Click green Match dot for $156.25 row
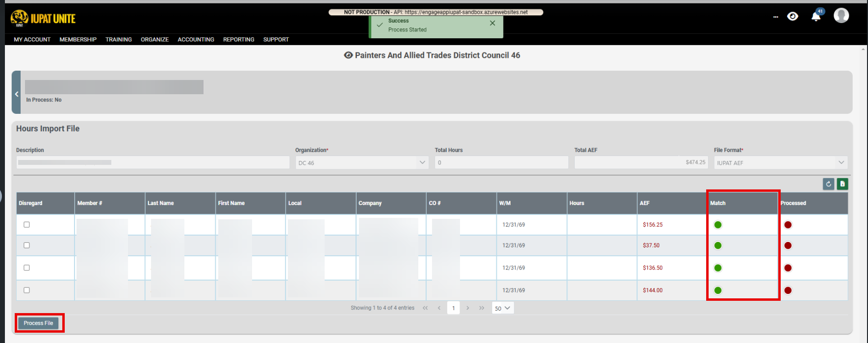 pyautogui.click(x=718, y=225)
